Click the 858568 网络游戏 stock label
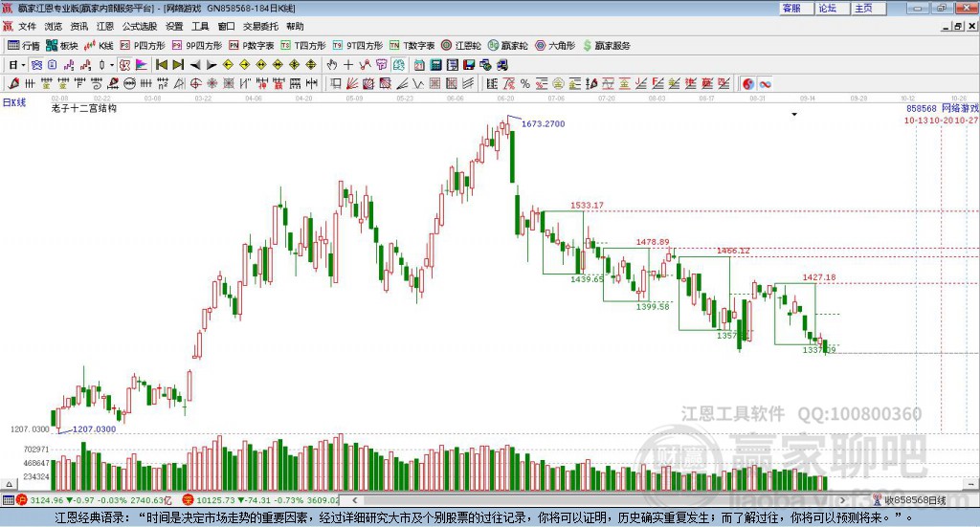This screenshot has height=527, width=980. click(x=943, y=109)
